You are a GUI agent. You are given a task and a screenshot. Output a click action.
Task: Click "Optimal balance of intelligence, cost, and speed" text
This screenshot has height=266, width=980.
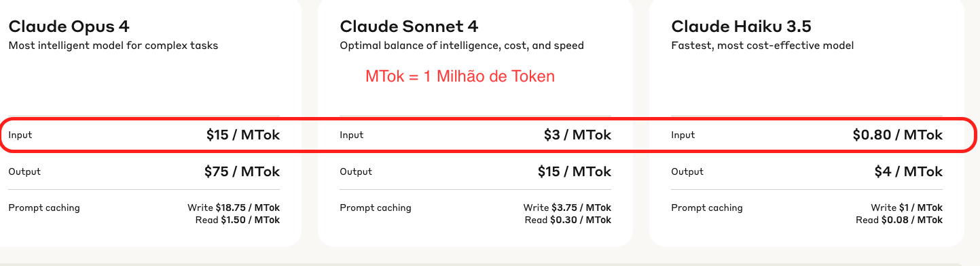pyautogui.click(x=462, y=46)
